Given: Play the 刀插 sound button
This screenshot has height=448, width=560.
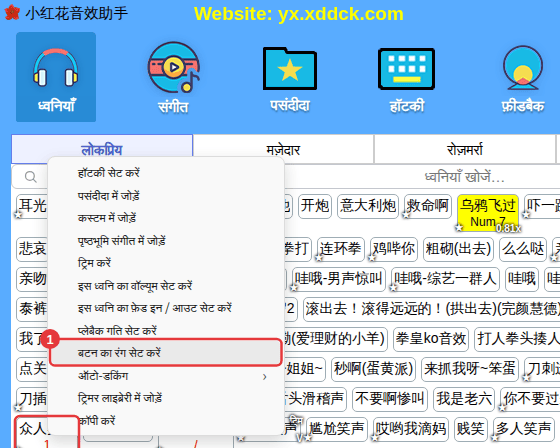Looking at the screenshot, I should click(x=32, y=399).
